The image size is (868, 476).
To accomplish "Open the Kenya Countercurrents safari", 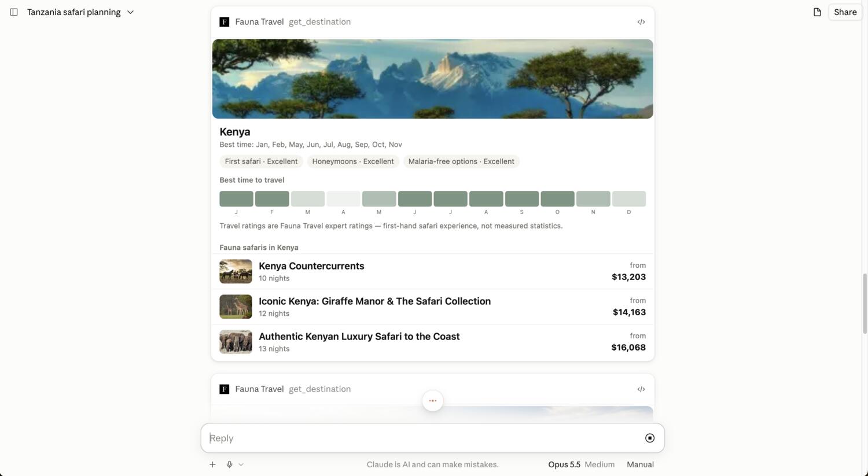I will 433,271.
